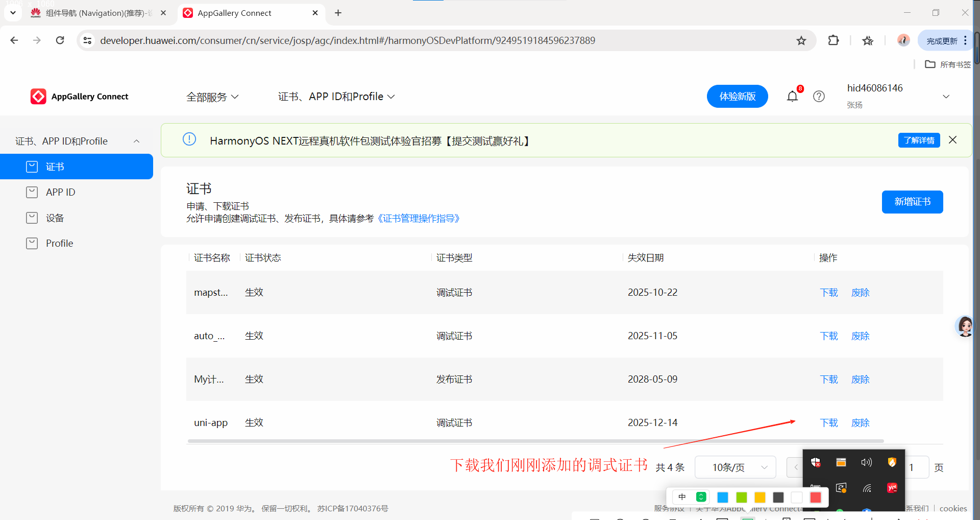Revoke the uni-app certificate via 废除
980x520 pixels.
(860, 422)
